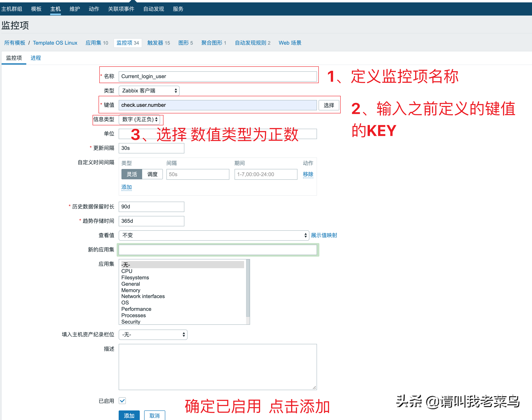Uncheck the 已启用 checkbox
The image size is (532, 420).
coord(122,400)
